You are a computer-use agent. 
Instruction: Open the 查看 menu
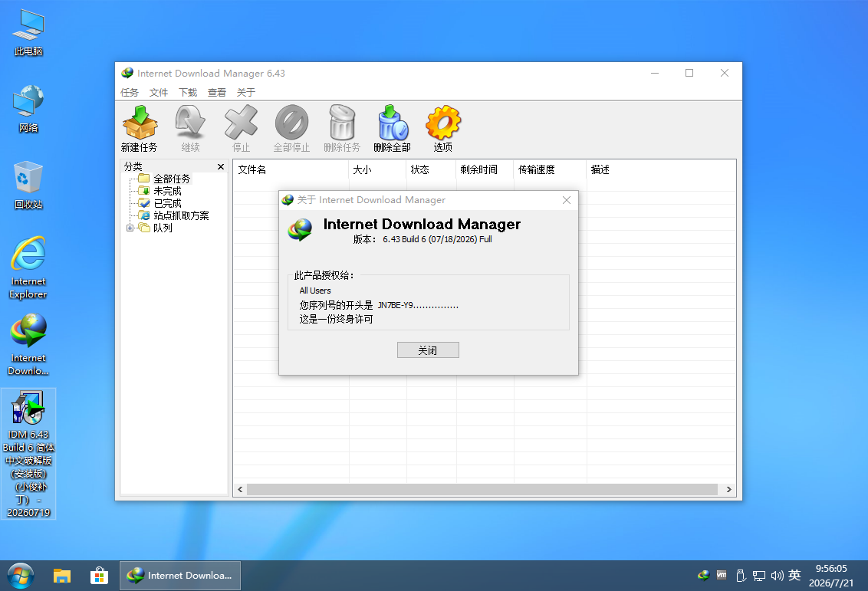click(x=216, y=93)
